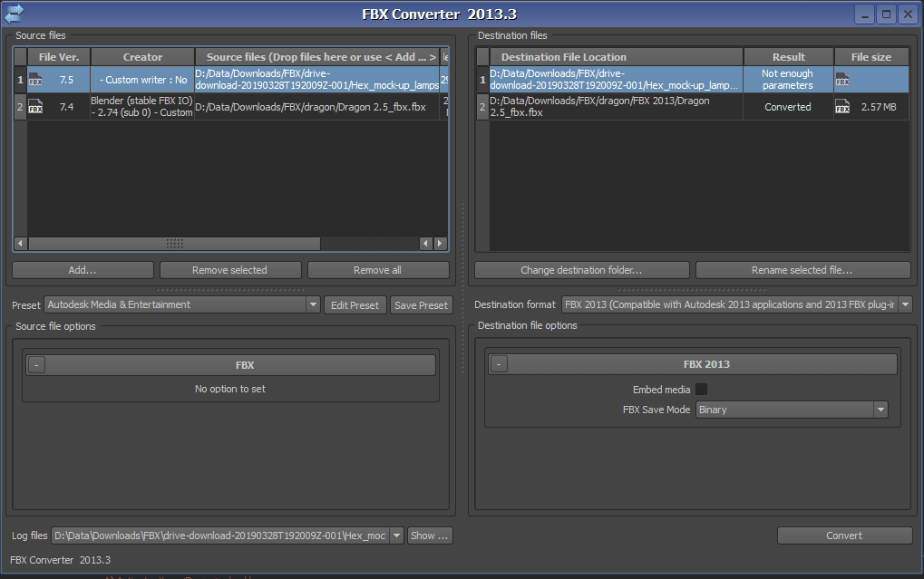Expand the Log files path dropdown

point(396,536)
